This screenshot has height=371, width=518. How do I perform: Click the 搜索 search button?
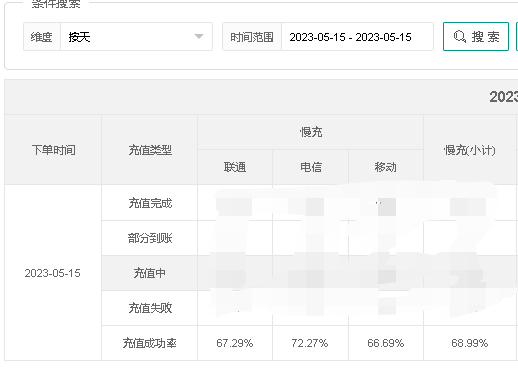(476, 37)
